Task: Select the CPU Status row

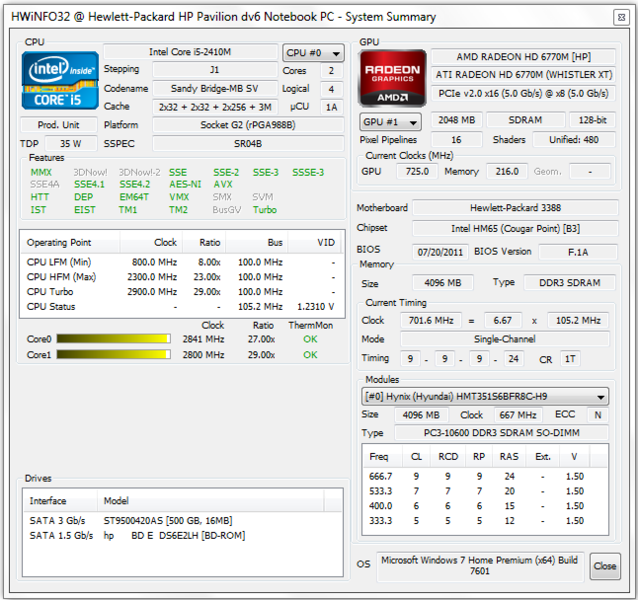Action: (x=182, y=307)
